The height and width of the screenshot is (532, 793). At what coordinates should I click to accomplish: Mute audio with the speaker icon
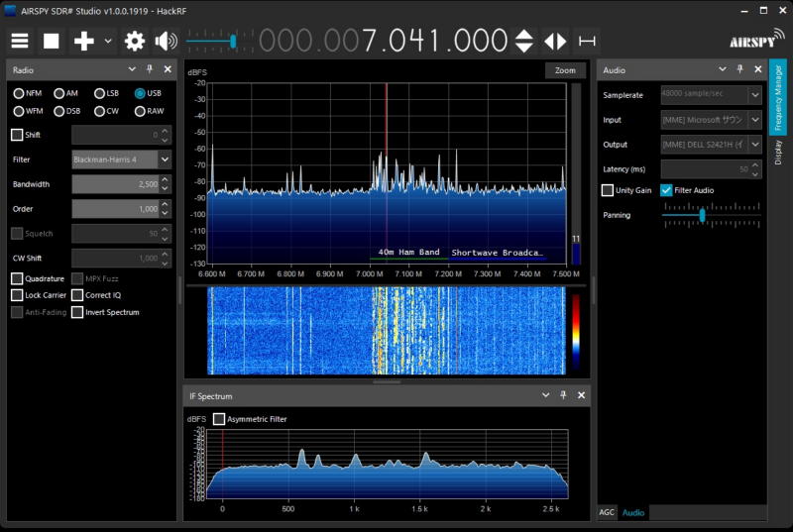[167, 41]
